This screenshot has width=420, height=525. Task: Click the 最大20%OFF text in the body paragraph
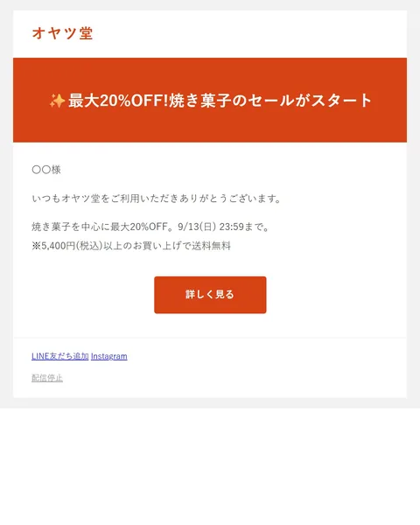[x=138, y=227]
